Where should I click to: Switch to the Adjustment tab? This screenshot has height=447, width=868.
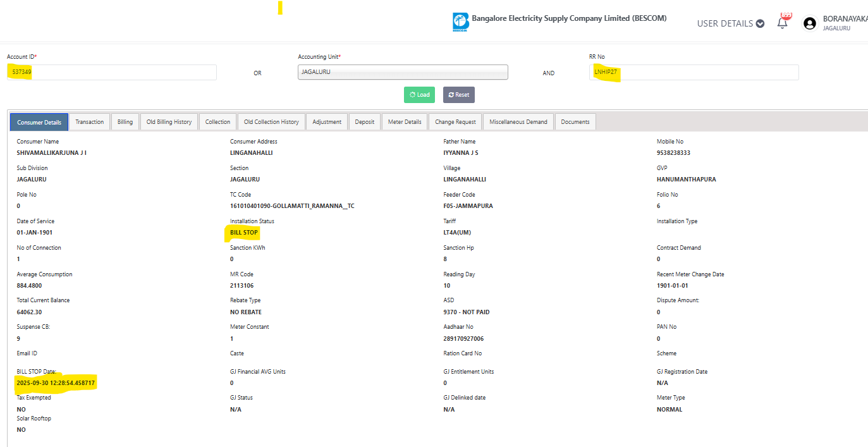click(x=327, y=122)
